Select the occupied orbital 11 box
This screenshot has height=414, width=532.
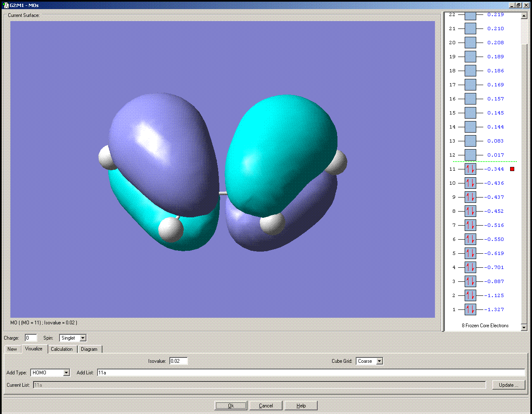[x=470, y=169]
